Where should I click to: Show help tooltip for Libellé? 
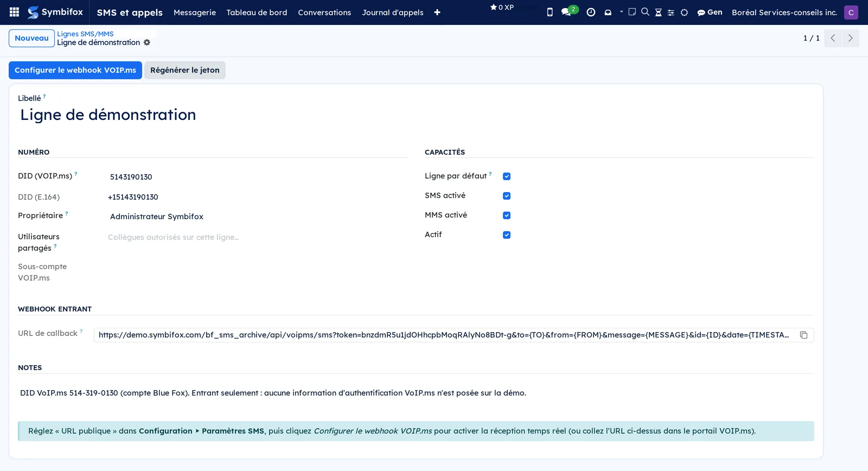click(44, 96)
